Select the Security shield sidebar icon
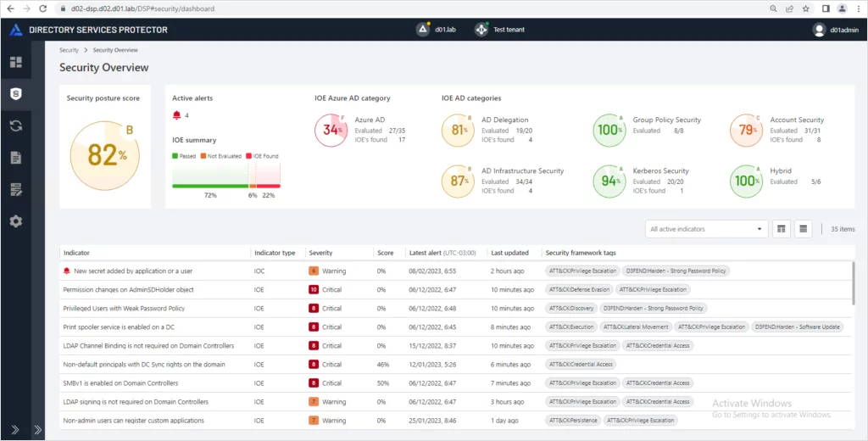 [16, 94]
